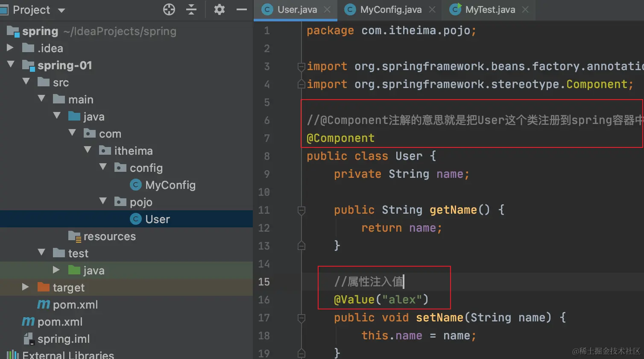Collapse the pojo package
This screenshot has height=359, width=644.
click(x=103, y=202)
